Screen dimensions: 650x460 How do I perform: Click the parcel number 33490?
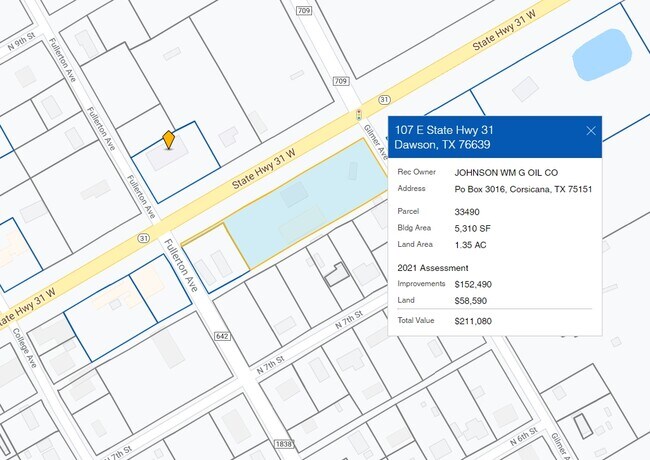tap(467, 212)
